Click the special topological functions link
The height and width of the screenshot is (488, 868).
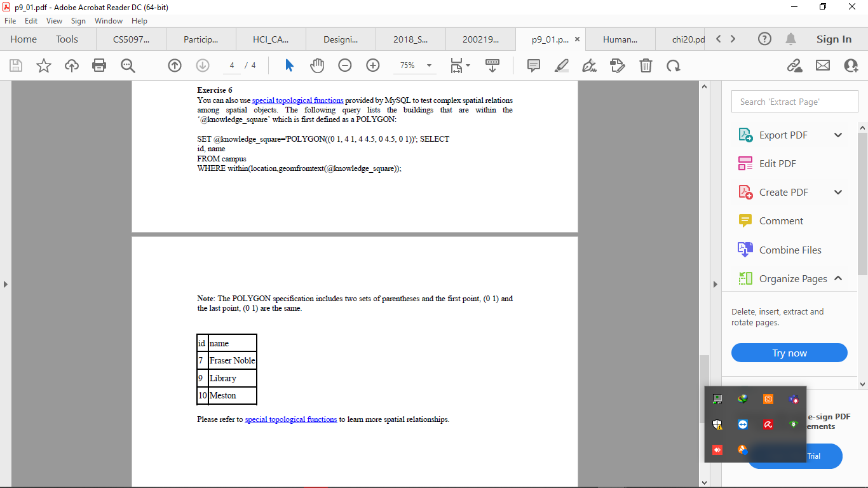pos(297,100)
